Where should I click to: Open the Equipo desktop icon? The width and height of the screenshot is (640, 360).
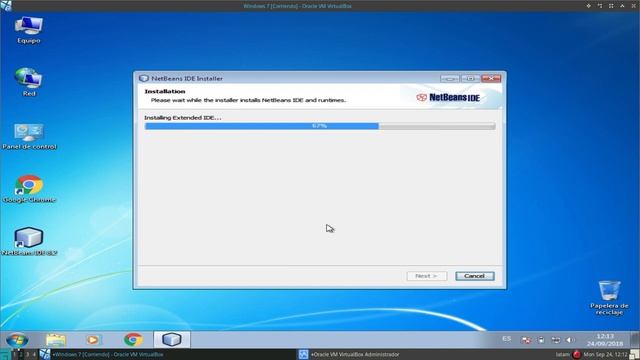pos(29,29)
